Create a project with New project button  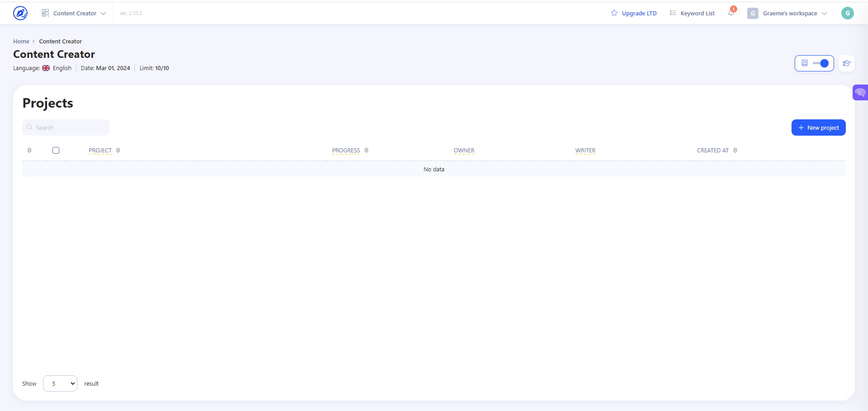(x=818, y=127)
